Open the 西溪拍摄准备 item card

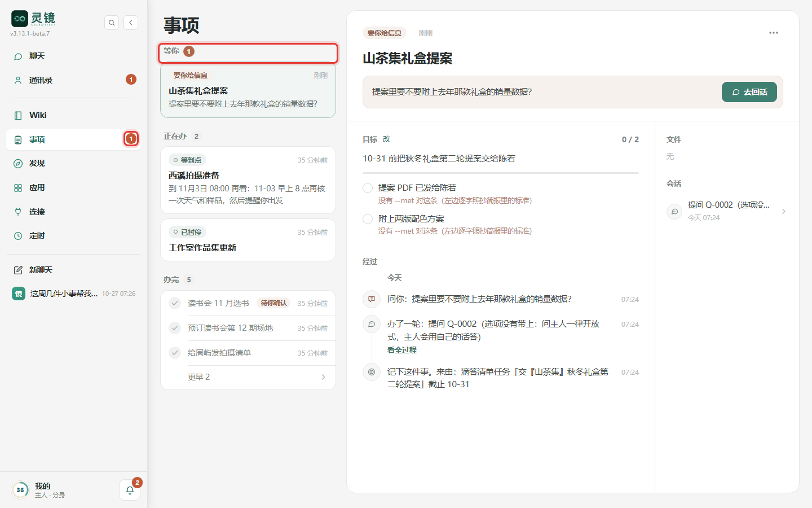point(248,180)
